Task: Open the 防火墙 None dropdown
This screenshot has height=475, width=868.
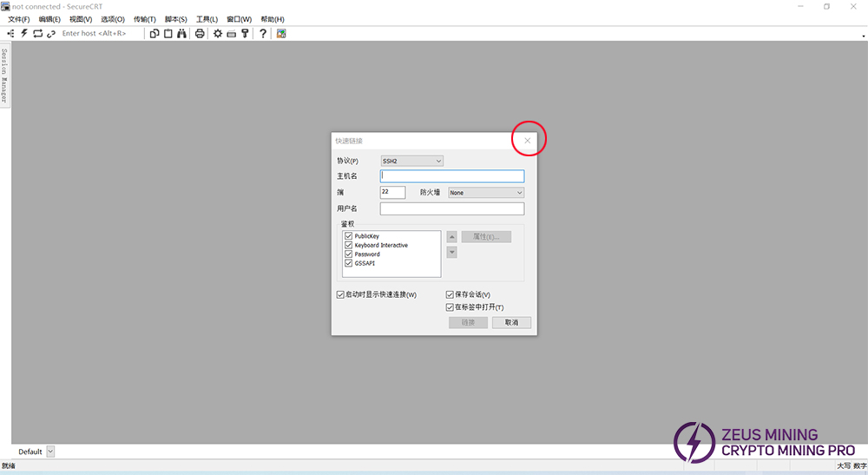Action: coord(486,193)
